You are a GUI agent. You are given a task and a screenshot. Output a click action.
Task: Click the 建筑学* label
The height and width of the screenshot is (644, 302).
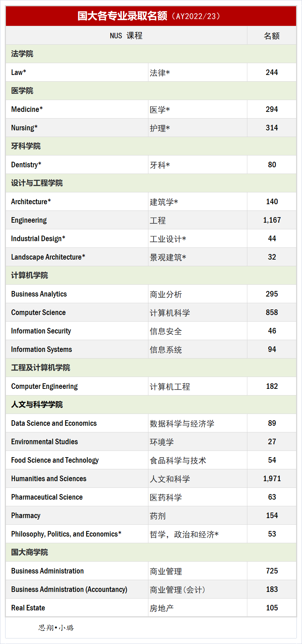pyautogui.click(x=164, y=202)
